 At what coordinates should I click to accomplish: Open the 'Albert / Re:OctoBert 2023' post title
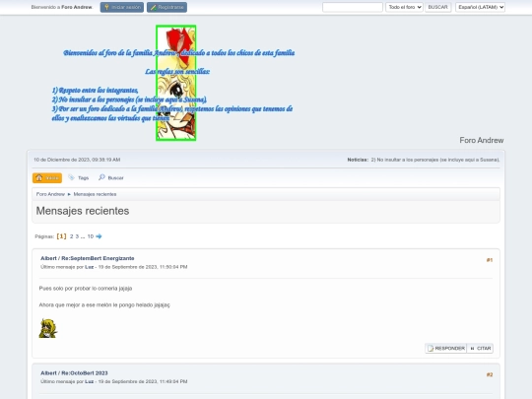[74, 372]
